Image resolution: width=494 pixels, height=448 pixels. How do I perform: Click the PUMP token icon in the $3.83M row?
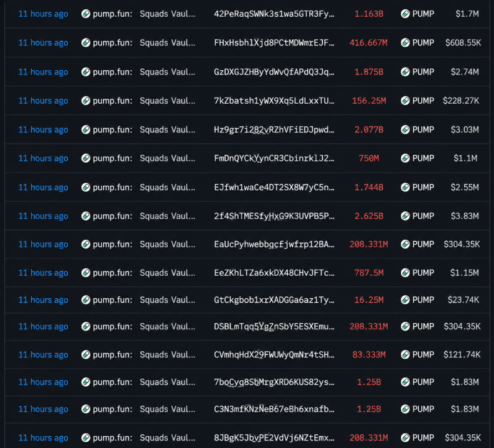[405, 216]
